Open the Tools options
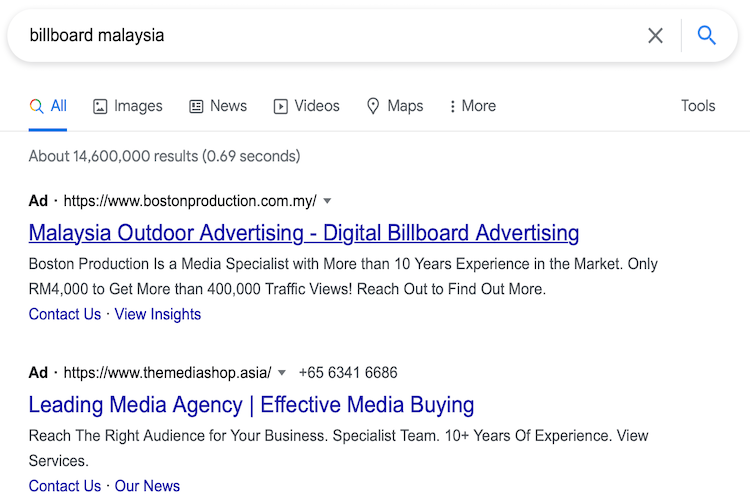 point(698,106)
